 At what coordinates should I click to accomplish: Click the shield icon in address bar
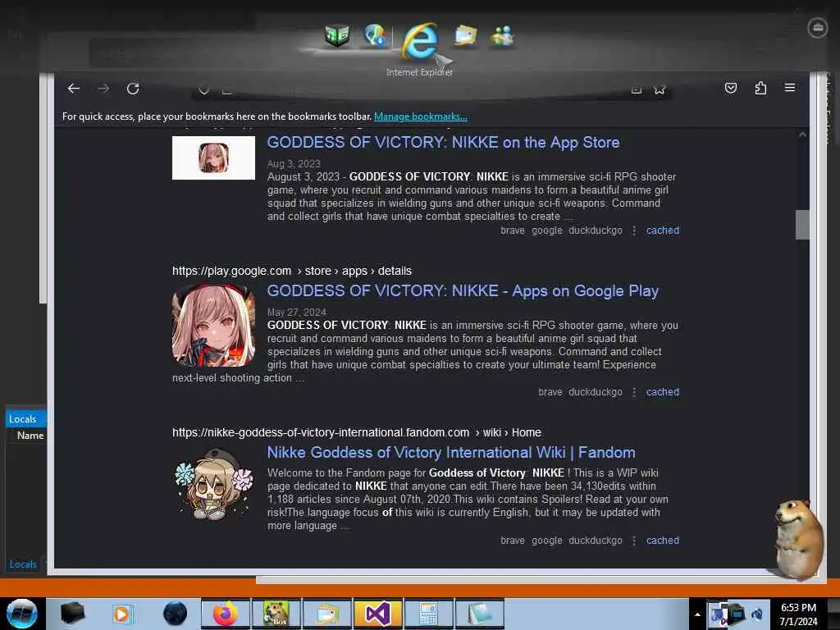[x=203, y=89]
